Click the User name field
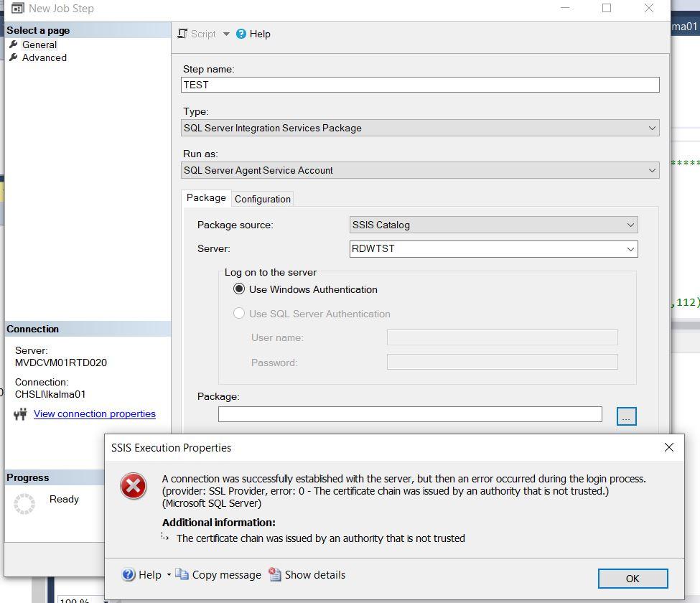 tap(503, 337)
